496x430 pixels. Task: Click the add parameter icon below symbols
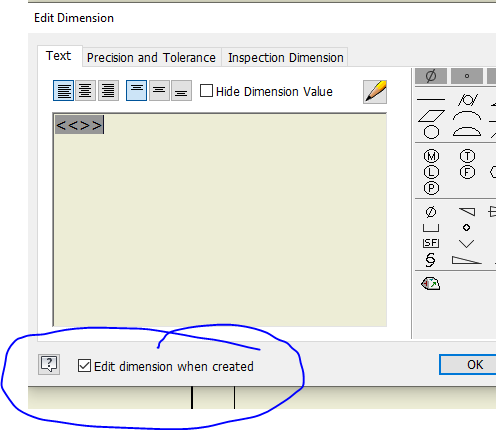430,284
